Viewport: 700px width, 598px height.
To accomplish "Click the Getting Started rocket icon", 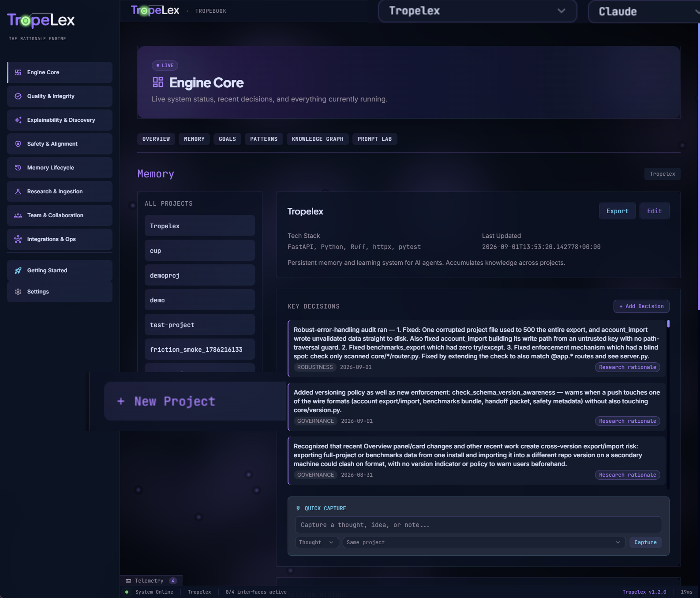I will pyautogui.click(x=18, y=271).
